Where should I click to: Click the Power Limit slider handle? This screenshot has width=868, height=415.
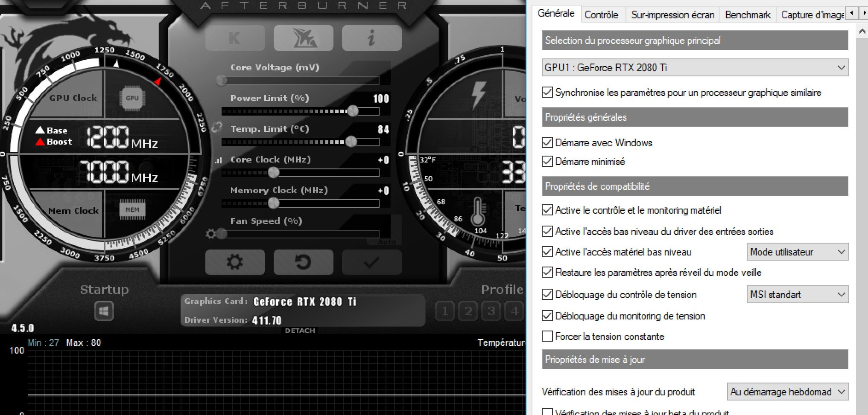click(353, 111)
